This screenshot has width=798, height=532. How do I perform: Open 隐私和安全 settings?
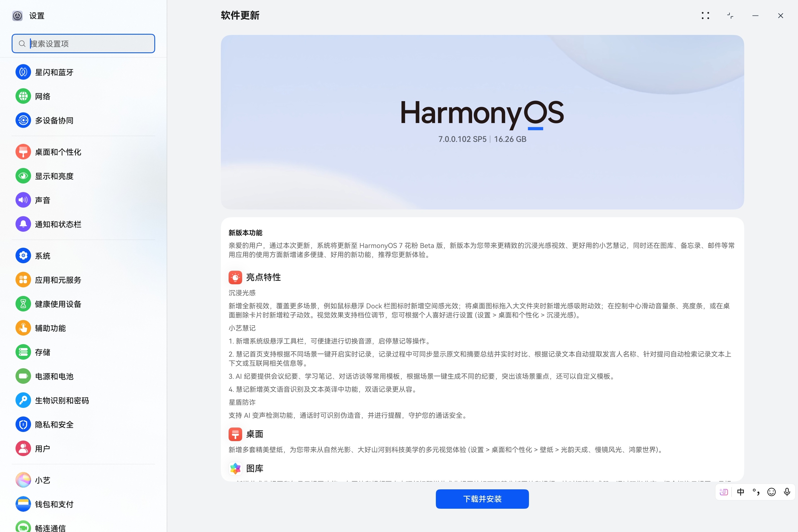[83, 424]
